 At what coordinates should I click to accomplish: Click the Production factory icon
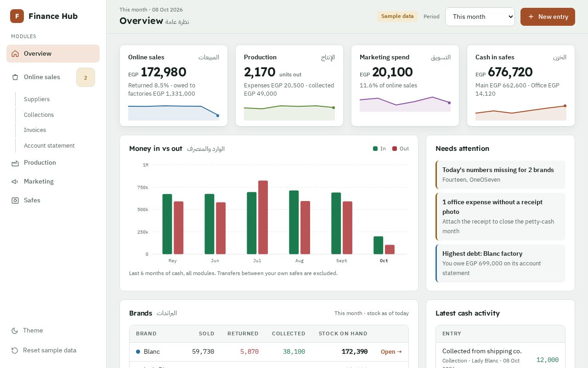[15, 163]
